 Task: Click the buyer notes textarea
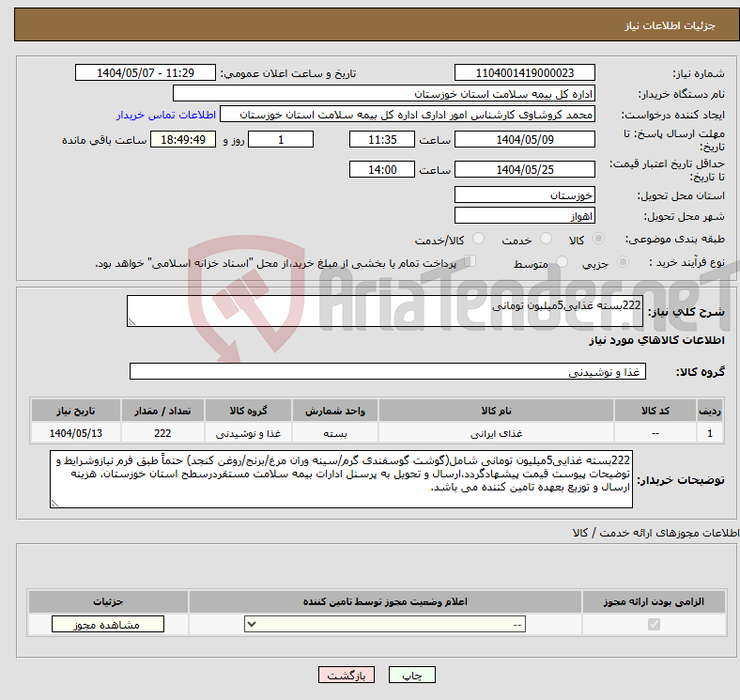click(341, 479)
